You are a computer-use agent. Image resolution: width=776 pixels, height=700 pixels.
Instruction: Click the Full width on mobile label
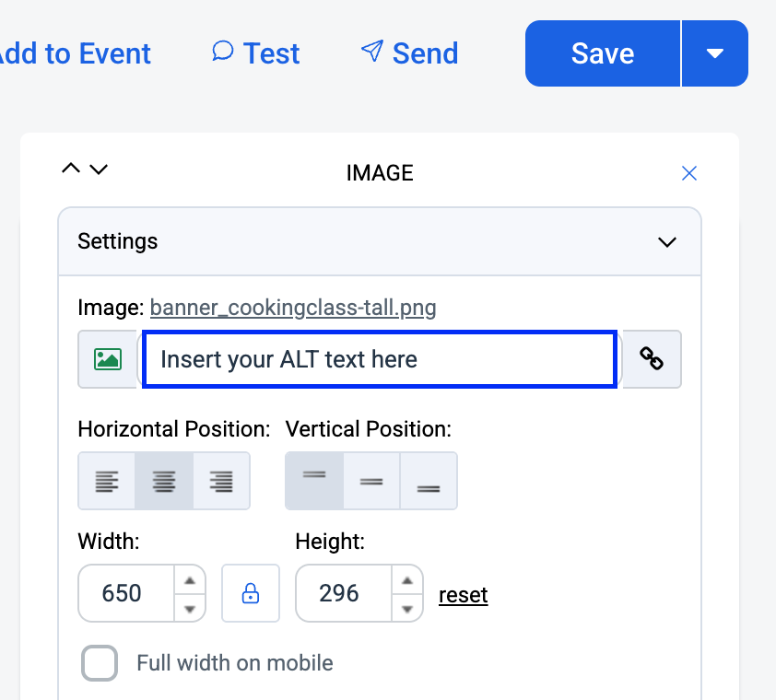click(x=235, y=663)
